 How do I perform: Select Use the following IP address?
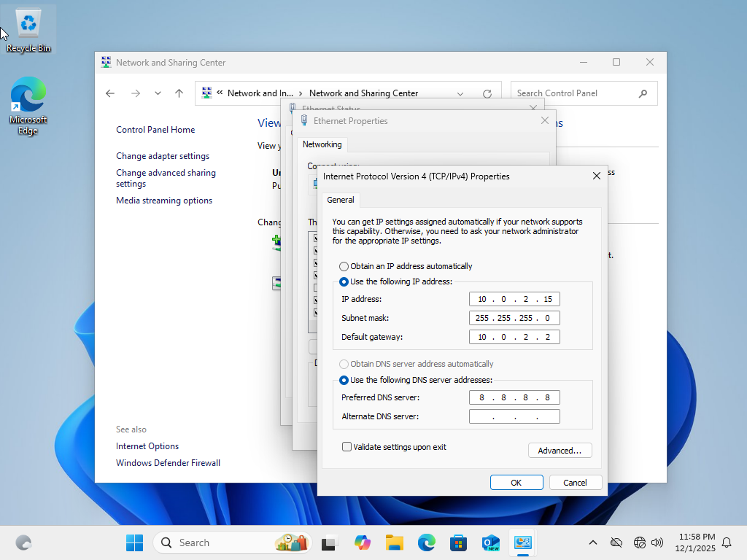click(x=344, y=282)
